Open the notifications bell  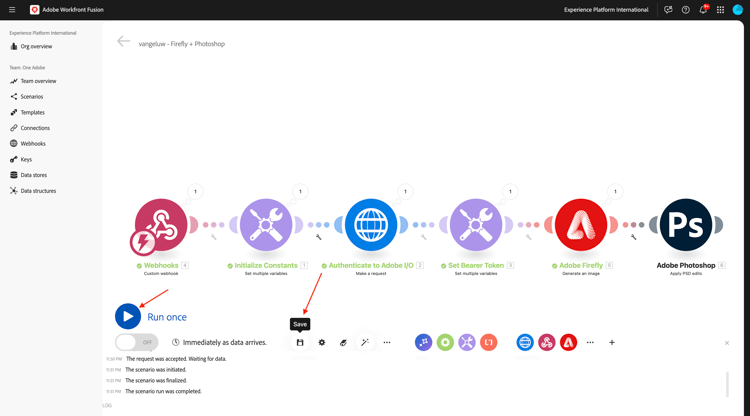(x=703, y=10)
